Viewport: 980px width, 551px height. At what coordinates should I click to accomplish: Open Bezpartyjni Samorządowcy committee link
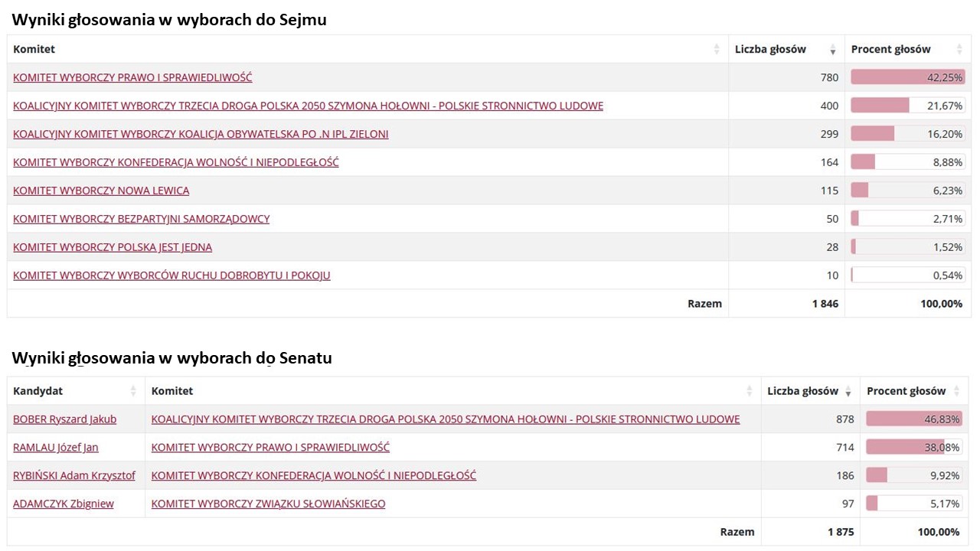tap(142, 219)
